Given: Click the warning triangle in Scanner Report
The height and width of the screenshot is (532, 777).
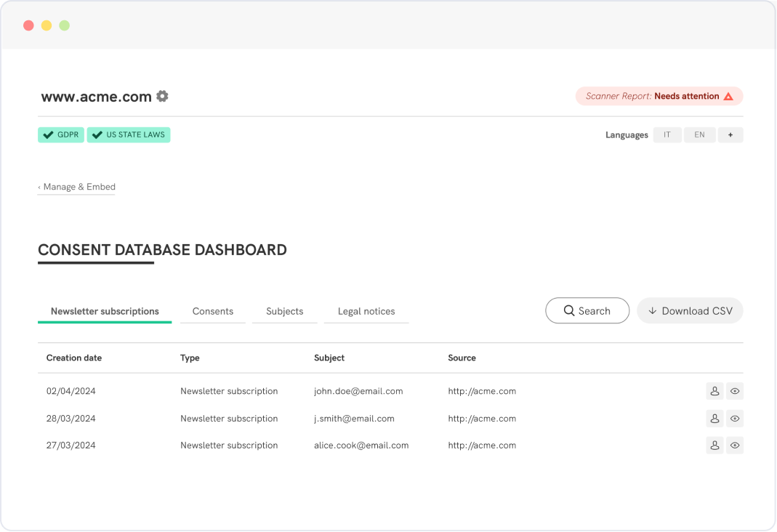Looking at the screenshot, I should coord(728,96).
